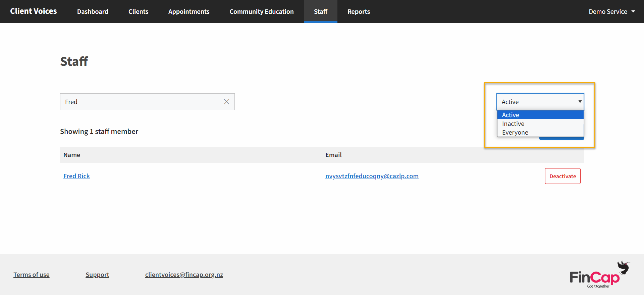
Task: Click the Email column header
Action: tap(333, 155)
